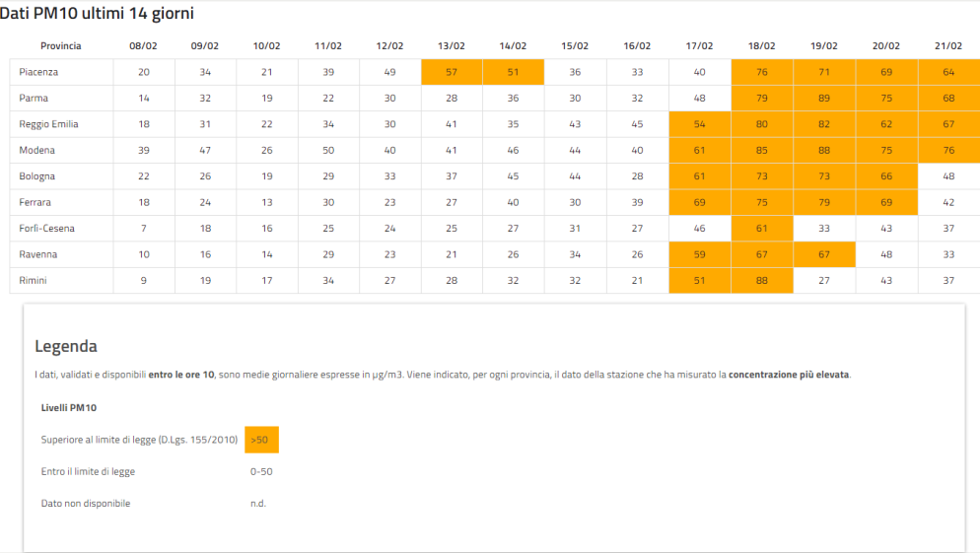Click the 08/02 date header
The height and width of the screenshot is (553, 980).
[143, 45]
